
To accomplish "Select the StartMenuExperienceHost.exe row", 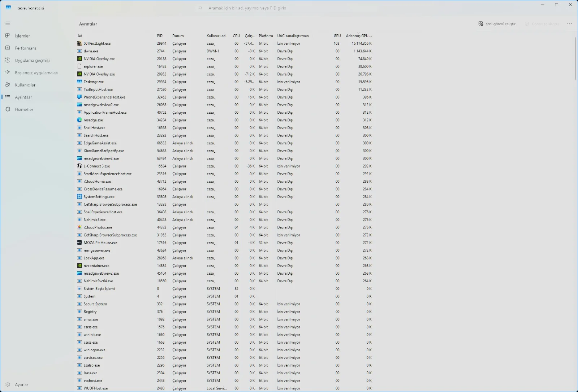I will pos(225,174).
